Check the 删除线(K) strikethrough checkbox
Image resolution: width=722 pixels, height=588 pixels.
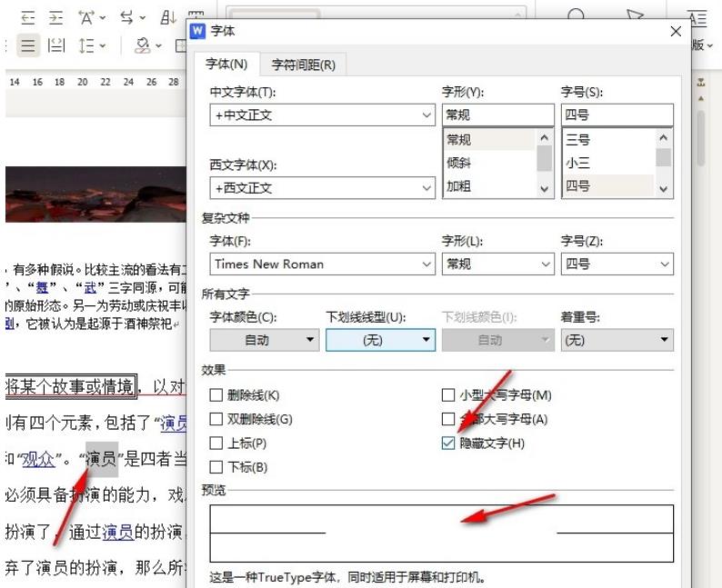(216, 394)
